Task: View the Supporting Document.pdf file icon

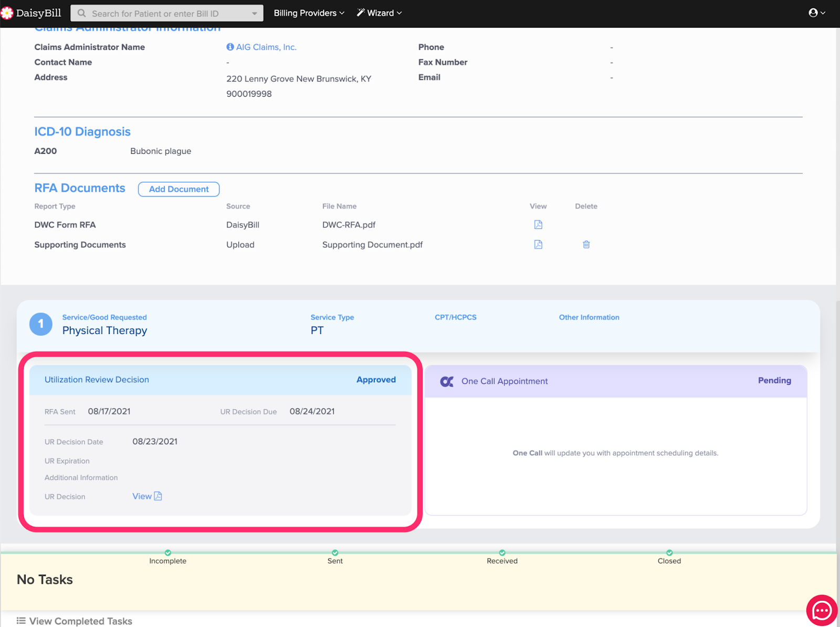Action: click(x=538, y=245)
